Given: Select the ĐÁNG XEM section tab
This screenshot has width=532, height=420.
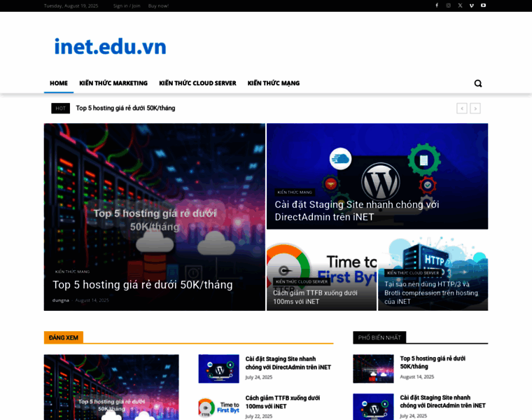Looking at the screenshot, I should [64, 337].
